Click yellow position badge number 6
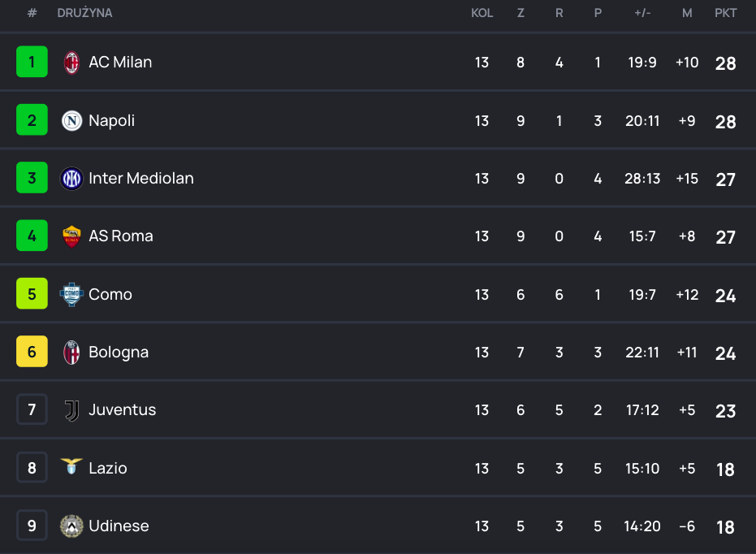756x554 pixels. (x=32, y=353)
